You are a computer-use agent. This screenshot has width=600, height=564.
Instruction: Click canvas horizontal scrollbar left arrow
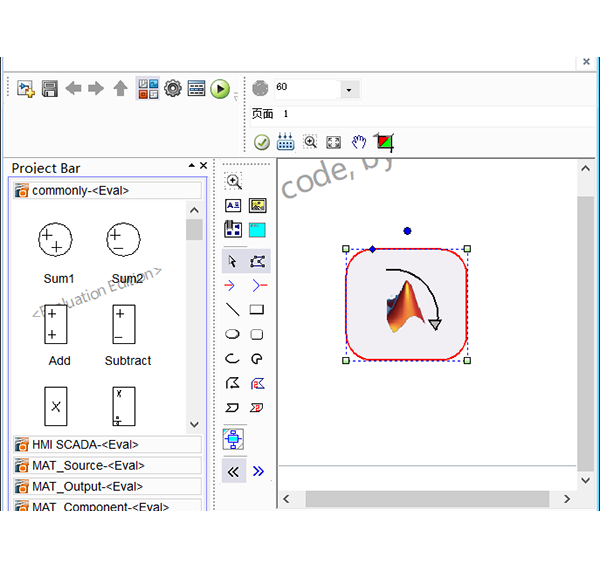(286, 499)
